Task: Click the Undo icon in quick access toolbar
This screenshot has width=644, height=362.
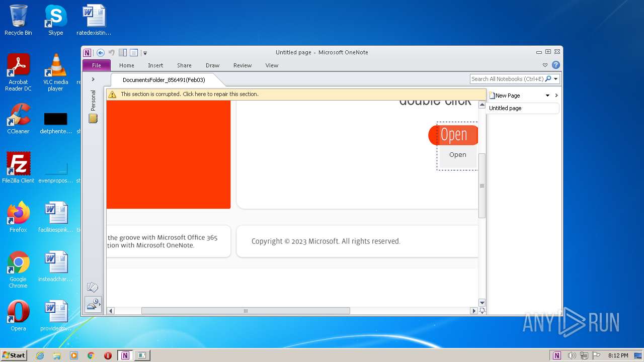Action: (x=112, y=52)
